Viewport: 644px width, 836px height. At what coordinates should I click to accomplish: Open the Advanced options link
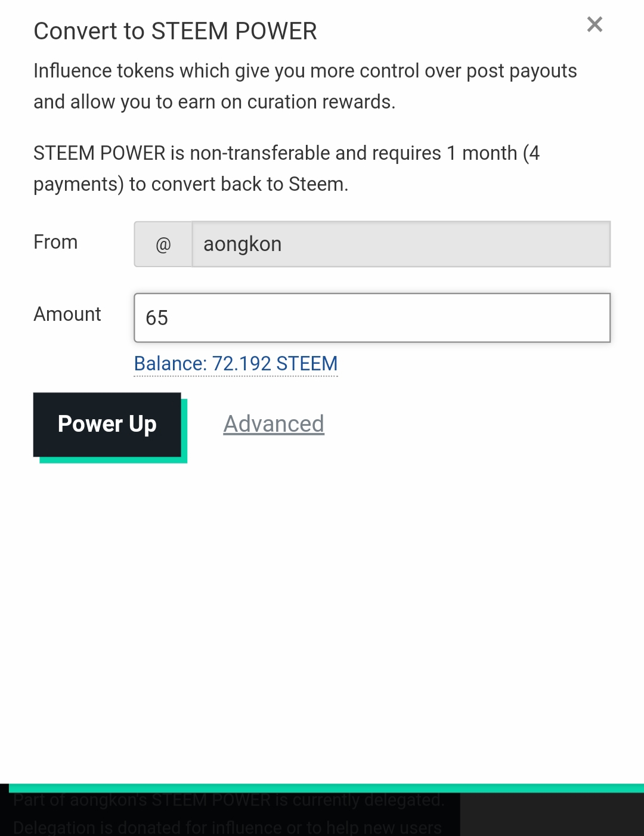click(274, 424)
